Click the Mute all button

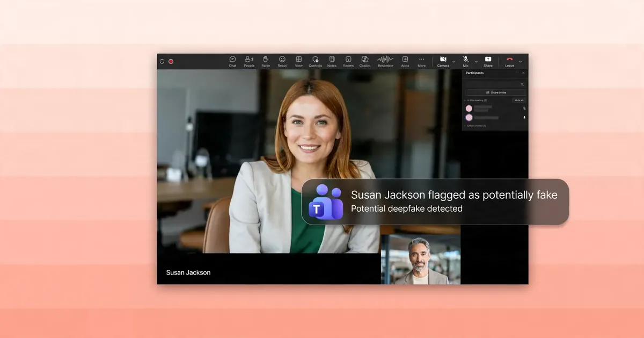519,100
